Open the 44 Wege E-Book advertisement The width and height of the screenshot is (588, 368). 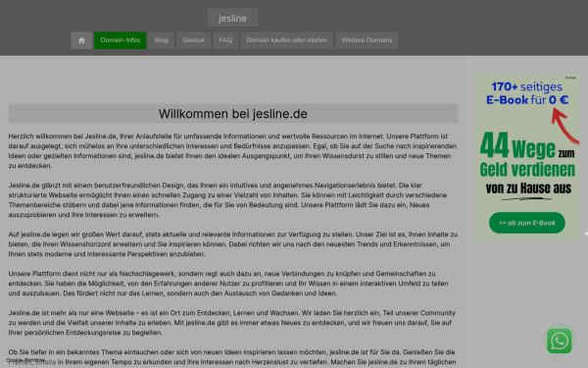click(x=527, y=157)
